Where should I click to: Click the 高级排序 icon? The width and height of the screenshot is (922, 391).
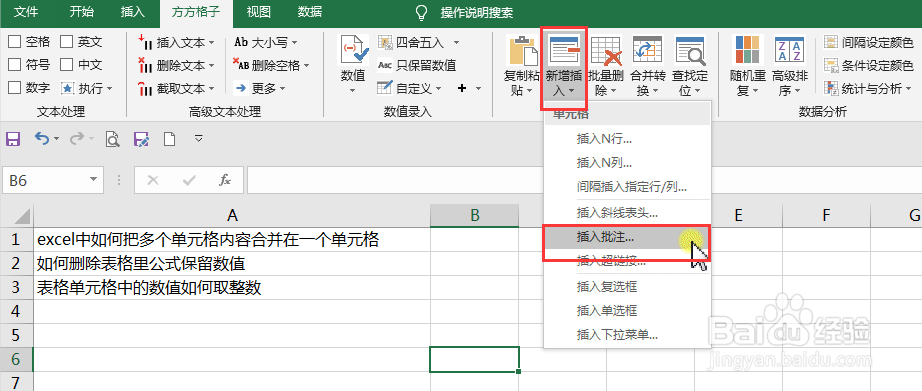(790, 50)
